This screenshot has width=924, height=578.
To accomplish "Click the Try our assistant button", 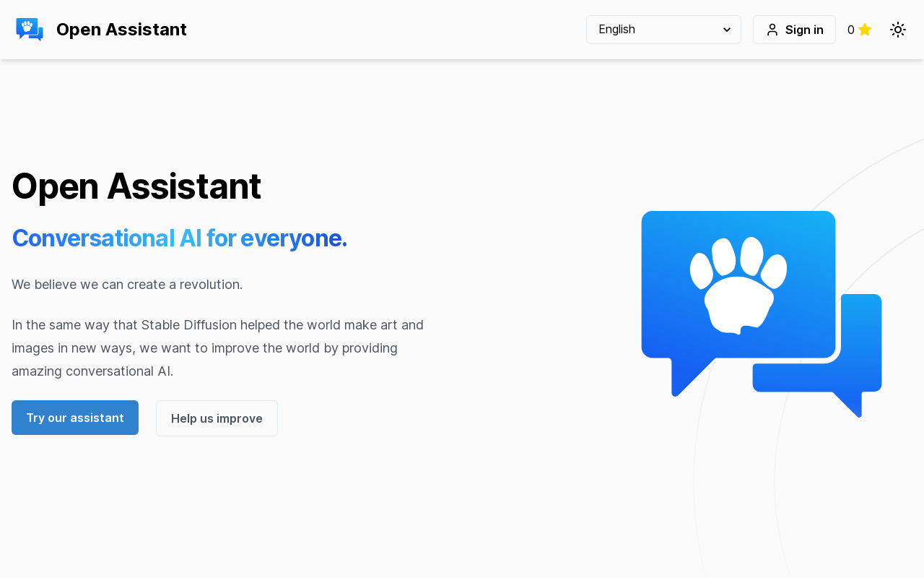I will 75,418.
